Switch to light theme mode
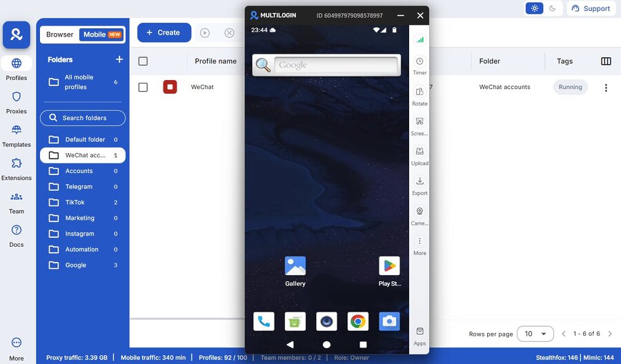 click(534, 8)
